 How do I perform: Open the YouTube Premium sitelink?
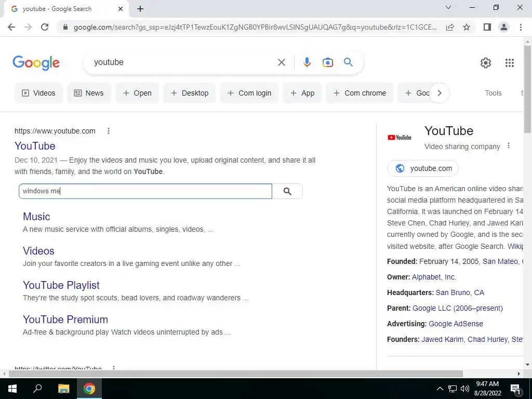coord(65,320)
